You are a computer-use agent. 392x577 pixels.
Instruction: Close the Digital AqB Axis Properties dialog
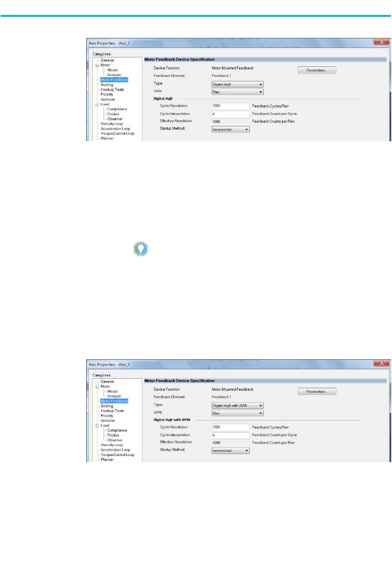[x=381, y=42]
